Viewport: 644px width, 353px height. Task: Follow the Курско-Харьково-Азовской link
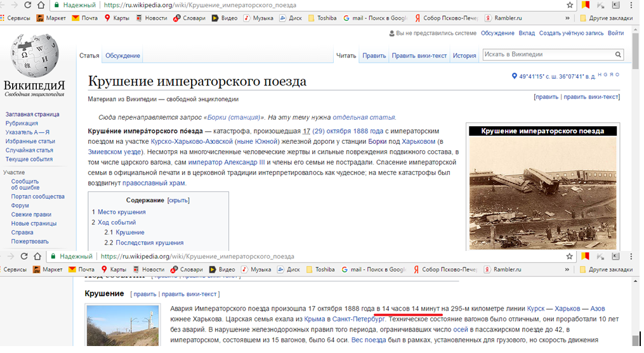(192, 141)
